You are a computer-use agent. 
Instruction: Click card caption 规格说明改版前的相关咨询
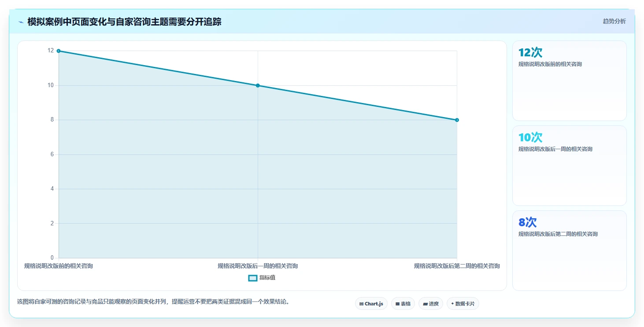(550, 64)
